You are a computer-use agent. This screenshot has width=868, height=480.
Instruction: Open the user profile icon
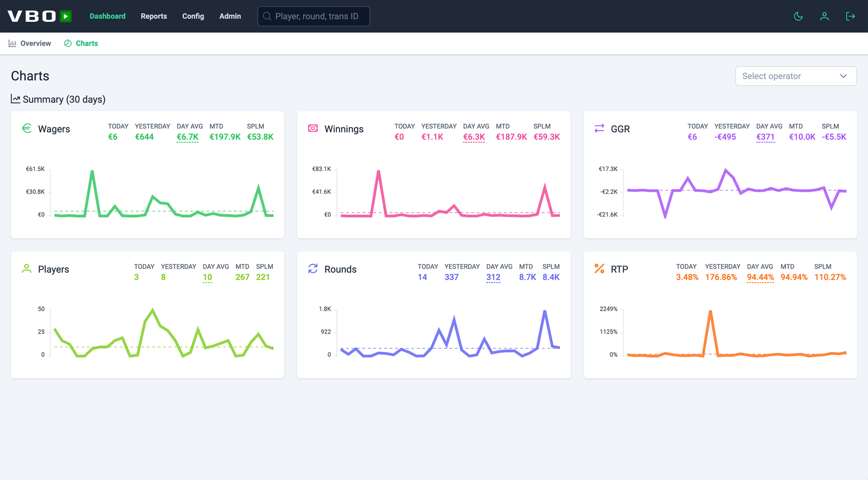click(x=825, y=16)
